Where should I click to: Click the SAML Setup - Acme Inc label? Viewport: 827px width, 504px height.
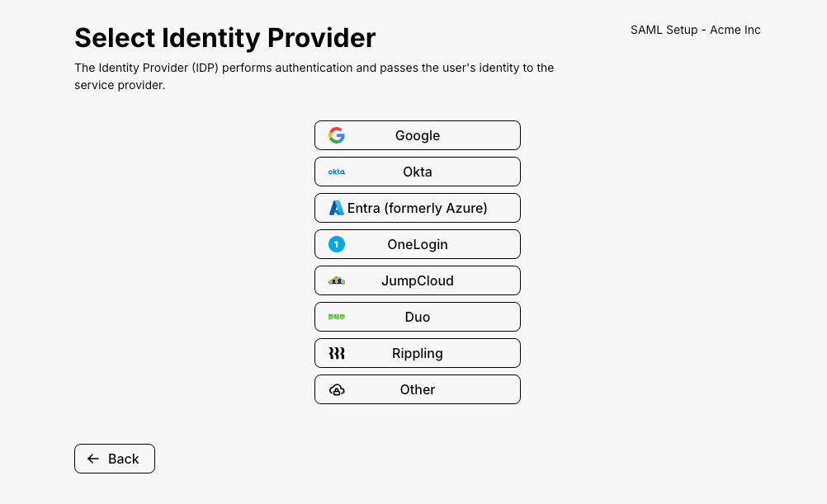coord(695,30)
